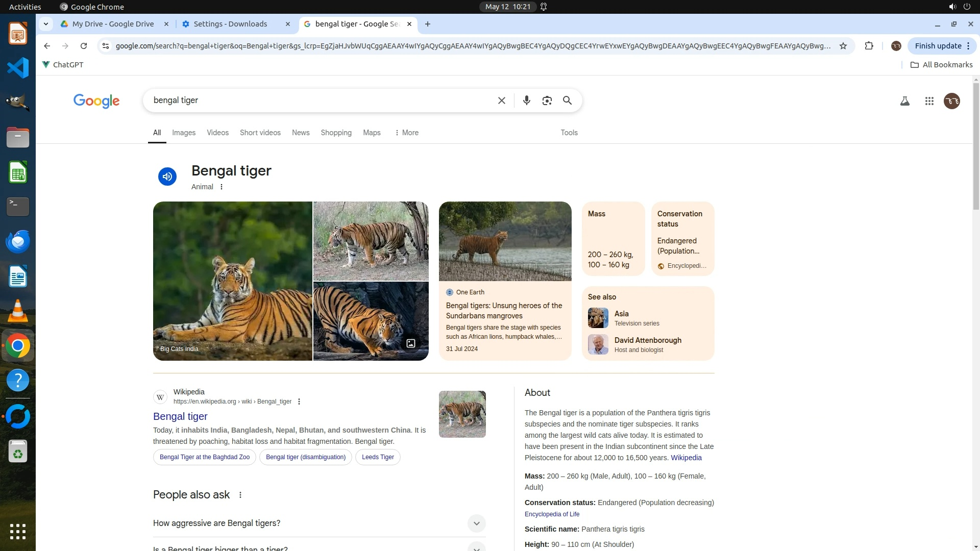
Task: Open Search Labs flask icon
Action: [904, 101]
